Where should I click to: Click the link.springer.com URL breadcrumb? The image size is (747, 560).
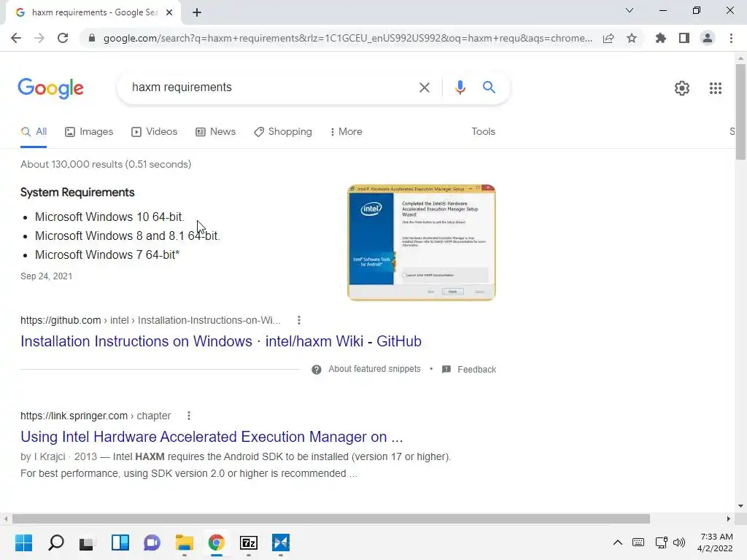(96, 416)
